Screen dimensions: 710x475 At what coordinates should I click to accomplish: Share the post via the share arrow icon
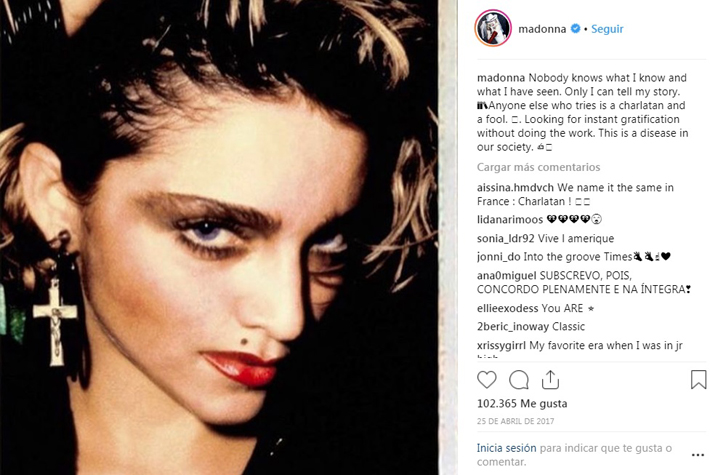pos(550,380)
